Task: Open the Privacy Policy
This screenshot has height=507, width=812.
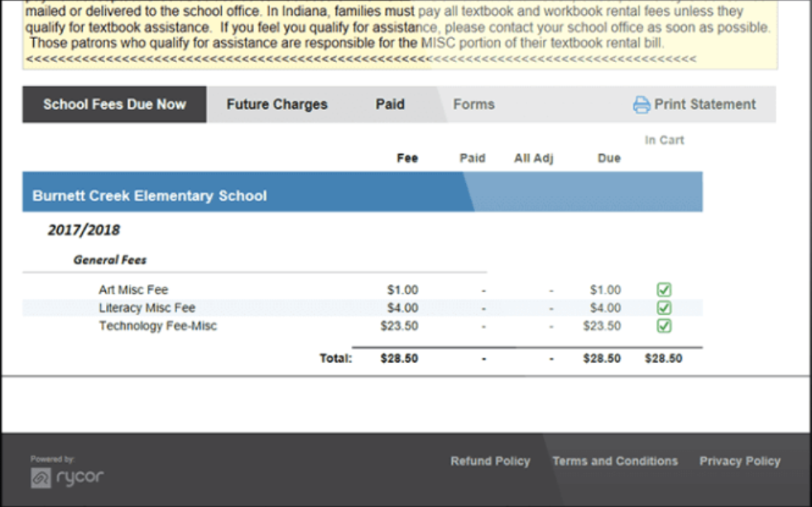Action: [740, 461]
